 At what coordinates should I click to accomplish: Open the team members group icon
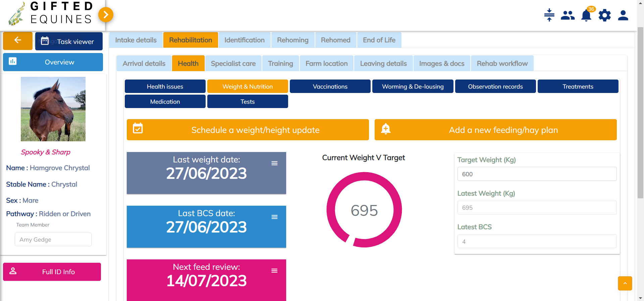[x=568, y=15]
